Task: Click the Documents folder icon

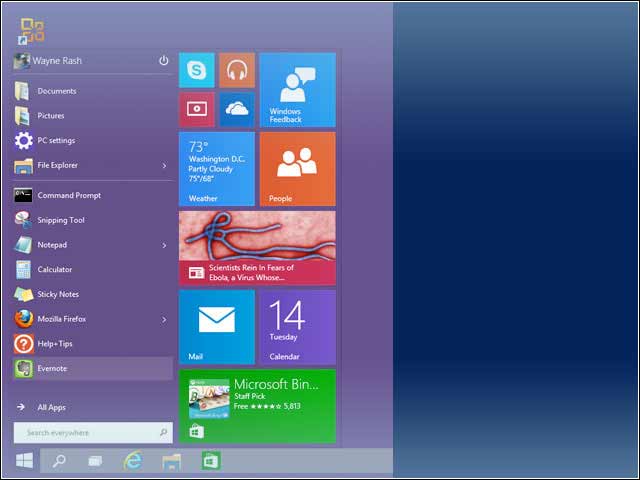Action: [22, 91]
